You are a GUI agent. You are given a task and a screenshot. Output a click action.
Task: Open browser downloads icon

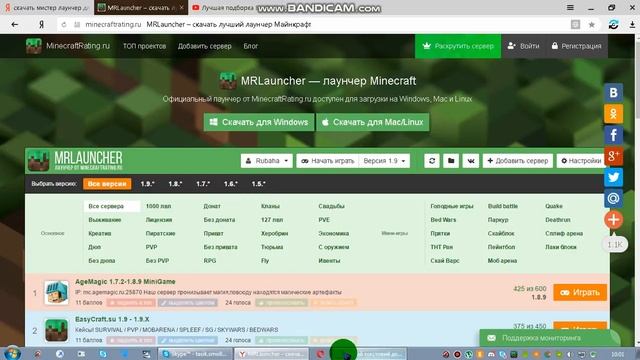click(x=632, y=24)
